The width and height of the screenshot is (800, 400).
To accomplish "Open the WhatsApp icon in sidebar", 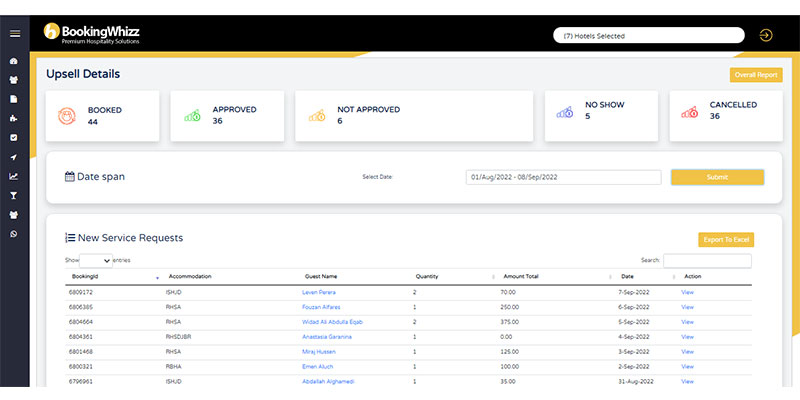I will [14, 234].
